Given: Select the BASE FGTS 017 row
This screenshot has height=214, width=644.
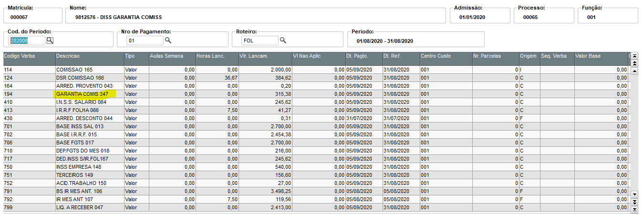Looking at the screenshot, I should [x=316, y=143].
